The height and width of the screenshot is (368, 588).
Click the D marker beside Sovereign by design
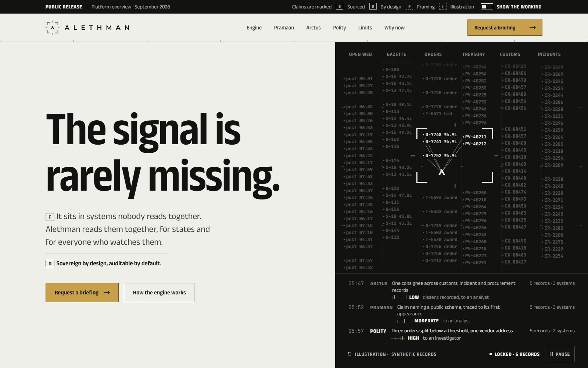pyautogui.click(x=50, y=263)
